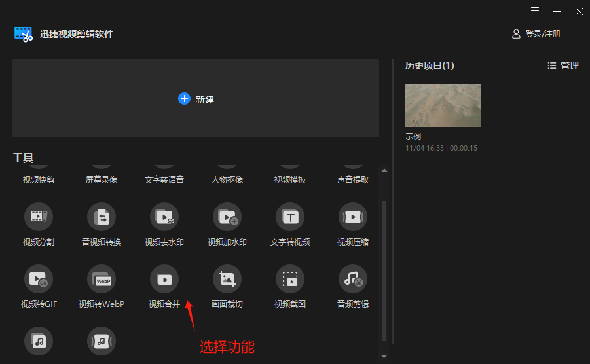Open the 视频转WebP tool

[x=101, y=279]
